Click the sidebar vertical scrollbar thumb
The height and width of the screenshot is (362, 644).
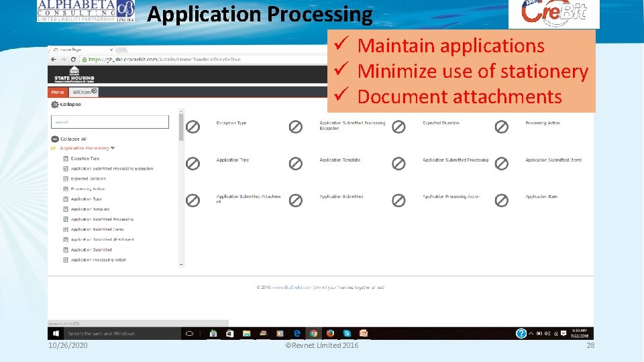coord(181,127)
